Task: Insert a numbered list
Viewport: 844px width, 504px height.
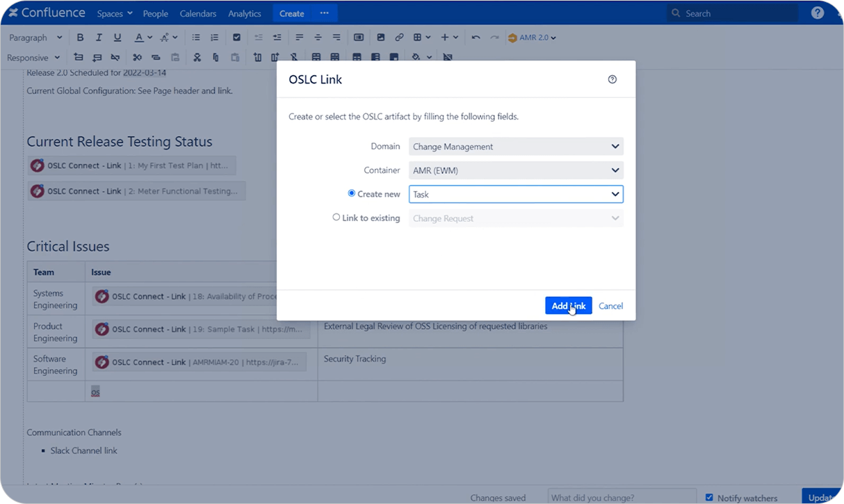Action: 214,37
